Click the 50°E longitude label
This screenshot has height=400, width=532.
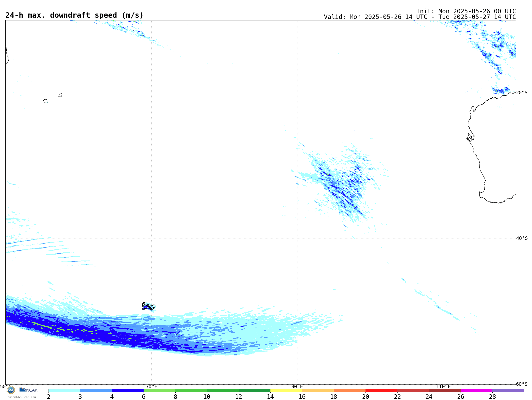click(6, 386)
